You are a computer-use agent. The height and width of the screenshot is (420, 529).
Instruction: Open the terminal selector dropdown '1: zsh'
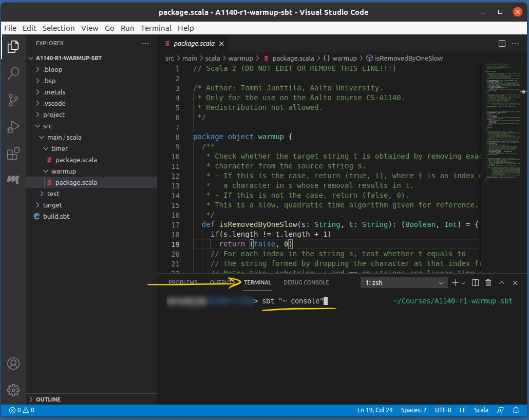point(404,282)
